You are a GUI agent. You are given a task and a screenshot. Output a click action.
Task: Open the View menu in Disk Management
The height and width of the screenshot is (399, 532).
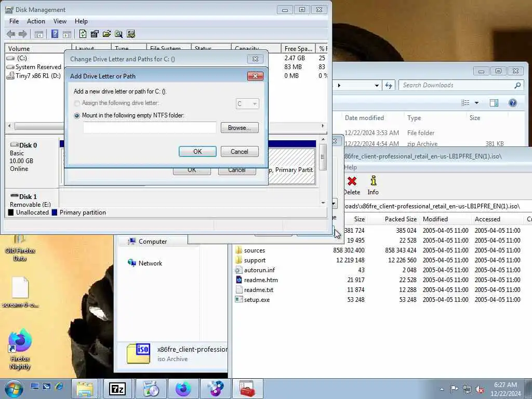60,21
